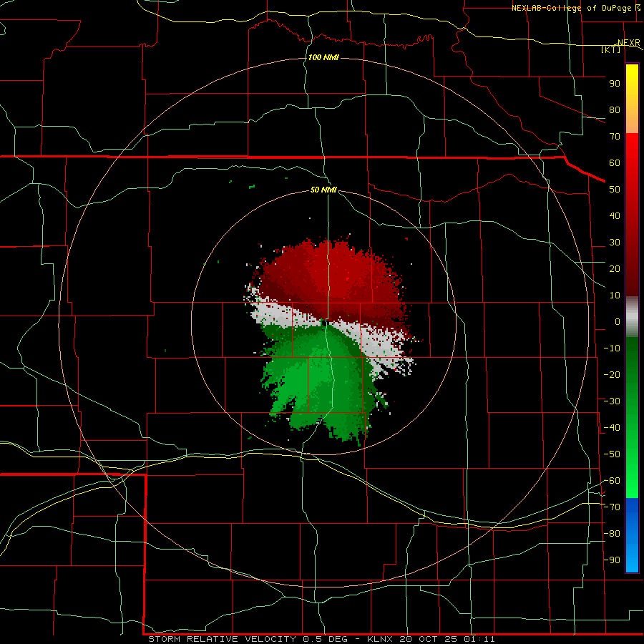The width and height of the screenshot is (644, 644).
Task: Click the 50 NMI range ring label
Action: pyautogui.click(x=323, y=190)
